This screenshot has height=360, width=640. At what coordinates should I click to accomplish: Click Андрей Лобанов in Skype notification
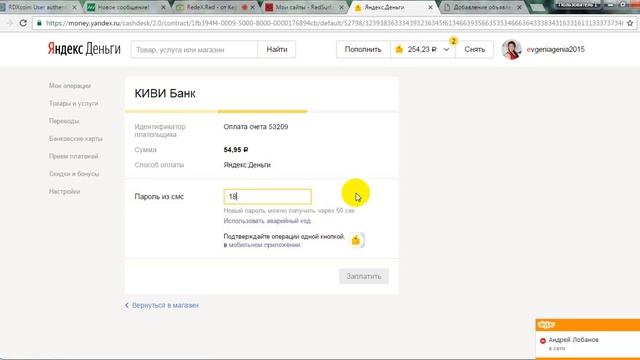point(573,340)
